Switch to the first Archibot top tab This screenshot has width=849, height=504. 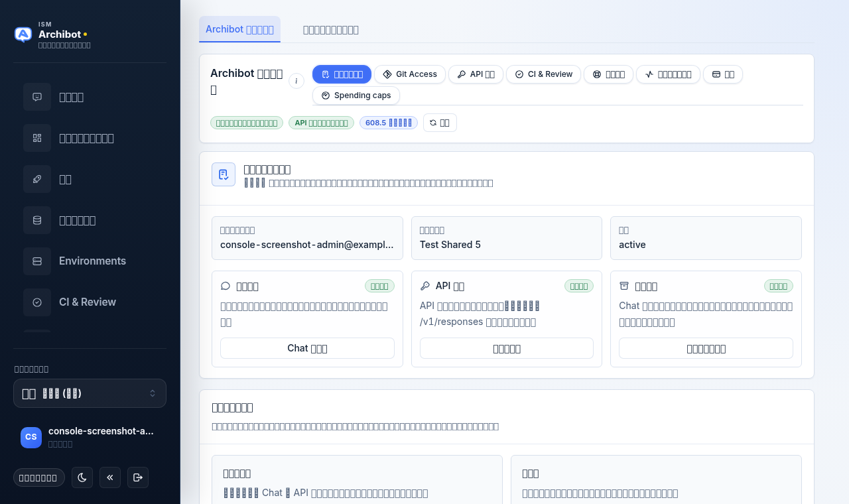(239, 29)
